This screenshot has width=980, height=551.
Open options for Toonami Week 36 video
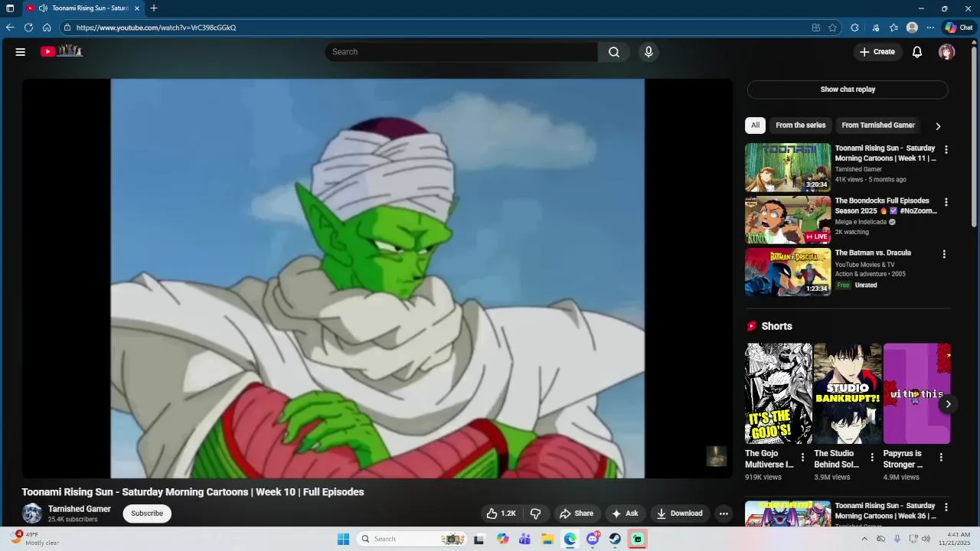click(x=946, y=507)
